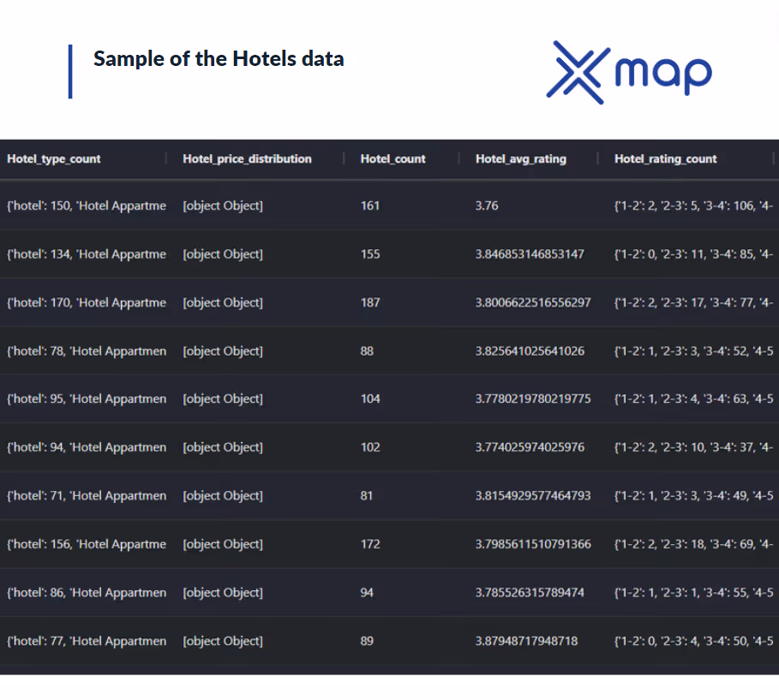Select the cell with hotel count 89
Image resolution: width=779 pixels, height=700 pixels.
[367, 641]
